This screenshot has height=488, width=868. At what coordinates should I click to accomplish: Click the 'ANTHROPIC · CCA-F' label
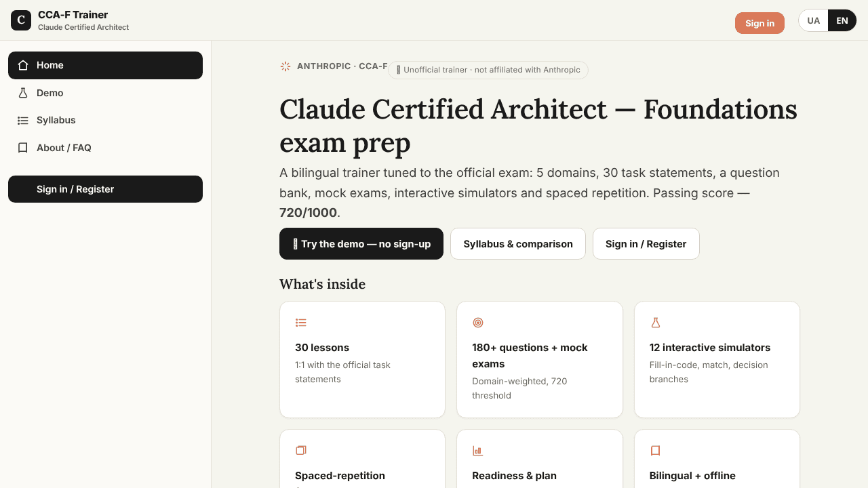(342, 66)
